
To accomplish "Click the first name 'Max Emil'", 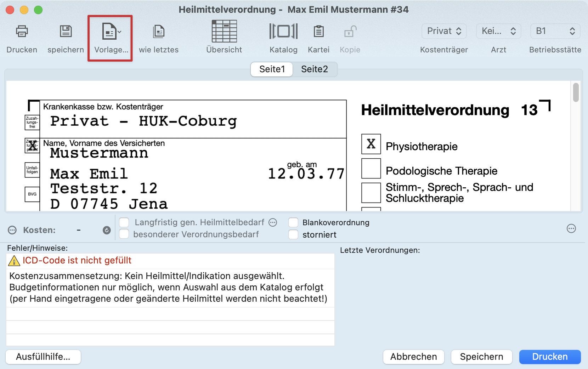I will pos(89,174).
